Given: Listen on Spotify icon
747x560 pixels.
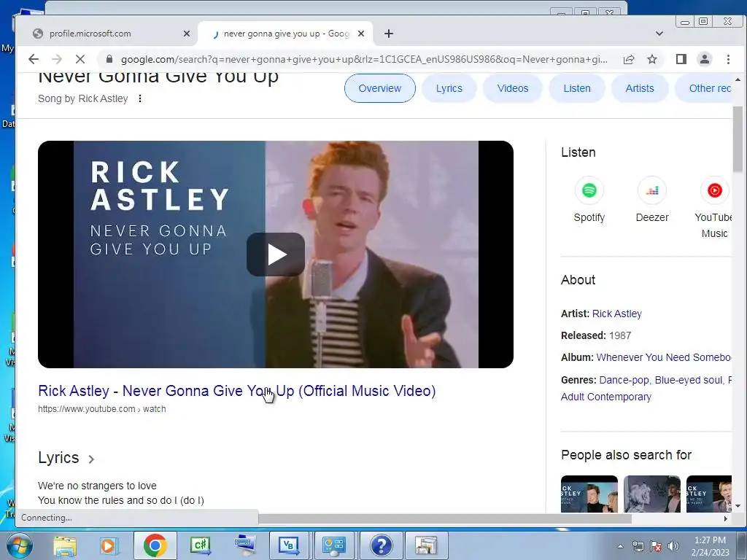Looking at the screenshot, I should [589, 190].
